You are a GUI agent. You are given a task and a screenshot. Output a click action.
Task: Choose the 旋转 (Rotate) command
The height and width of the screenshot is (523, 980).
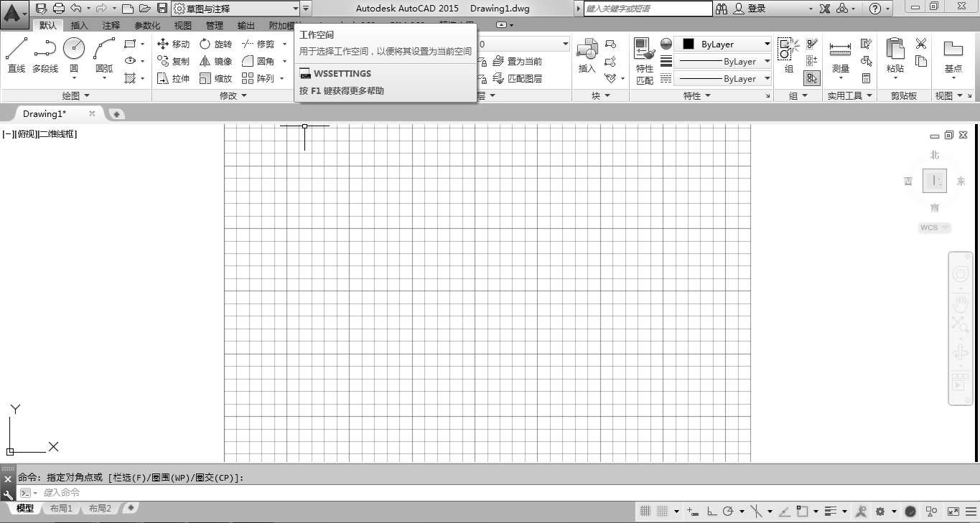click(x=215, y=44)
